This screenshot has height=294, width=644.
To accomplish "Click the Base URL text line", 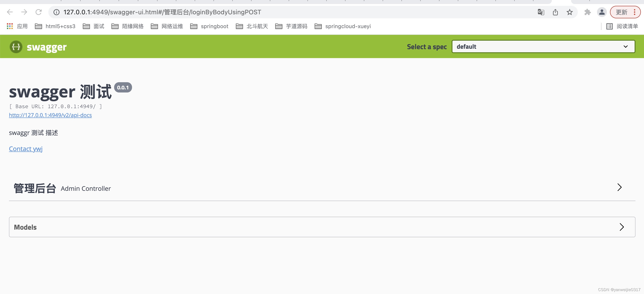I will pos(55,107).
